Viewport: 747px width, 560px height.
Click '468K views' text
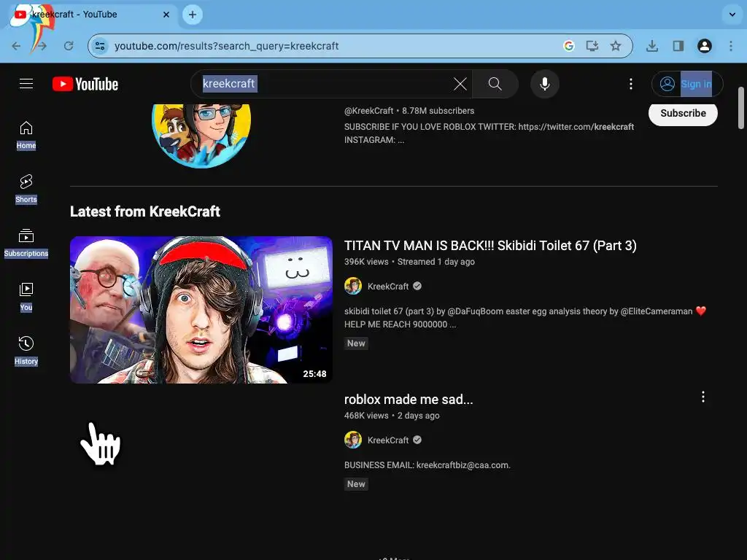pos(366,415)
